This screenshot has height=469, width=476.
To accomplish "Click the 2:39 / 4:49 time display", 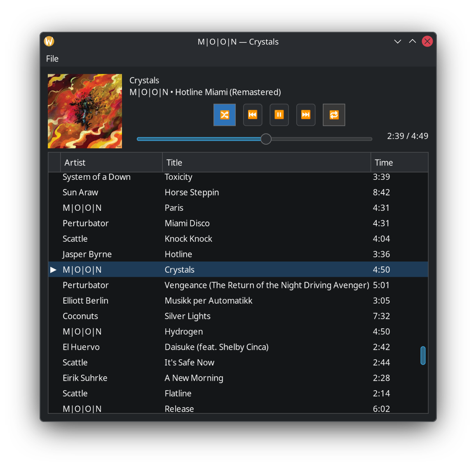I will coord(408,136).
